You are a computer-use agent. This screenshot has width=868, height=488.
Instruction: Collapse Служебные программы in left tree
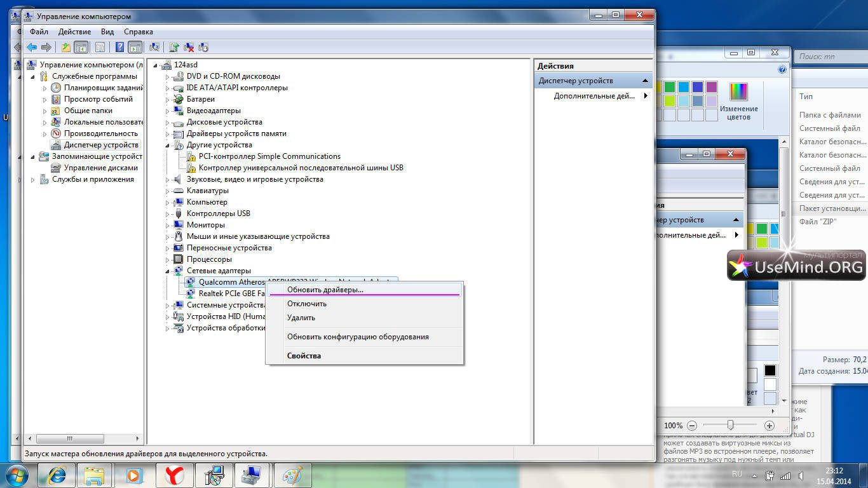[x=33, y=76]
